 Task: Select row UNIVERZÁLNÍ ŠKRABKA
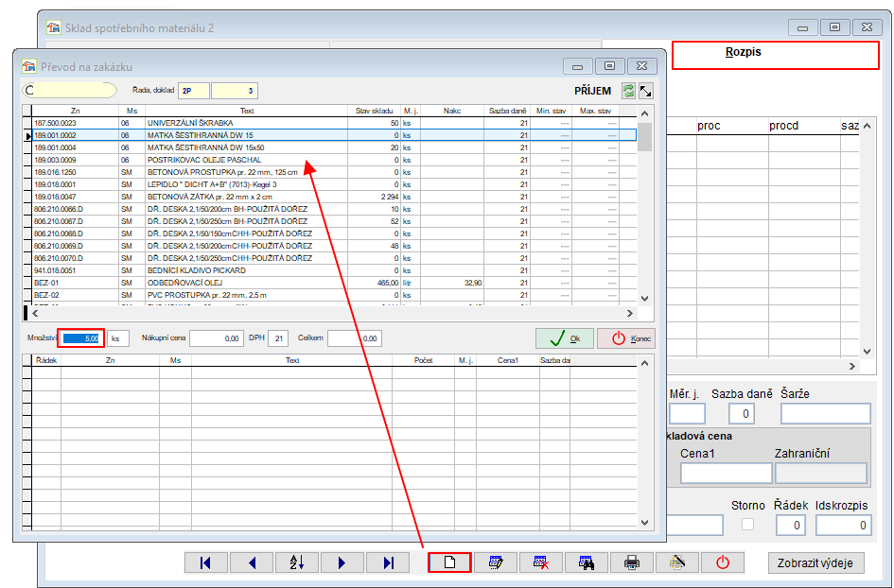334,123
